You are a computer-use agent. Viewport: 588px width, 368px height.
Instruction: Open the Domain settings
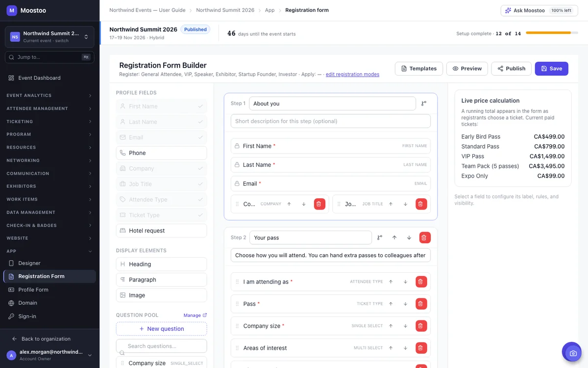(49, 303)
